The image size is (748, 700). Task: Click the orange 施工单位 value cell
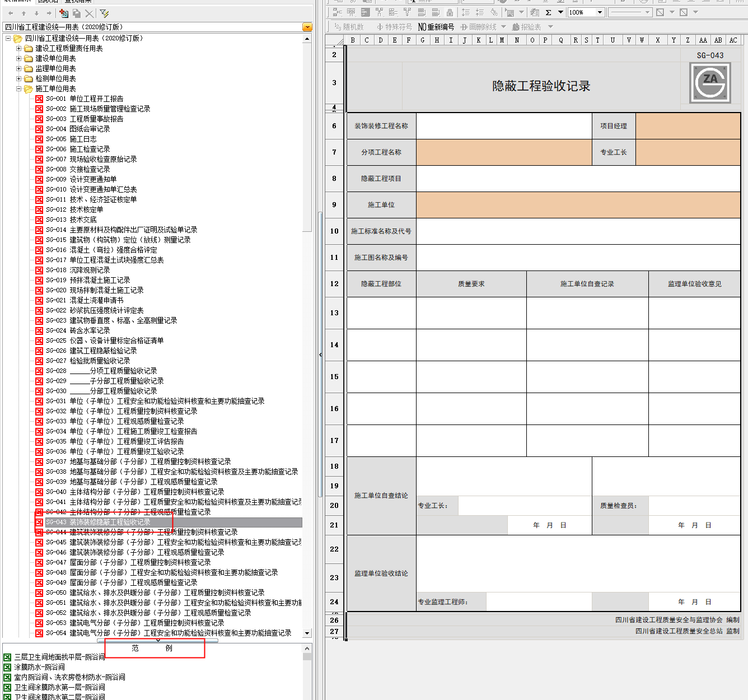tap(578, 205)
